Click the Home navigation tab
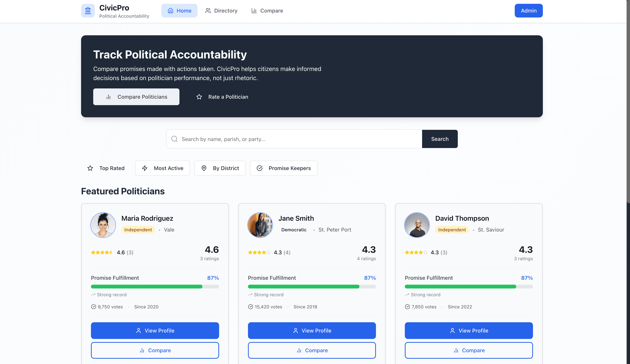Screen dimensions: 630x364 (179, 10)
